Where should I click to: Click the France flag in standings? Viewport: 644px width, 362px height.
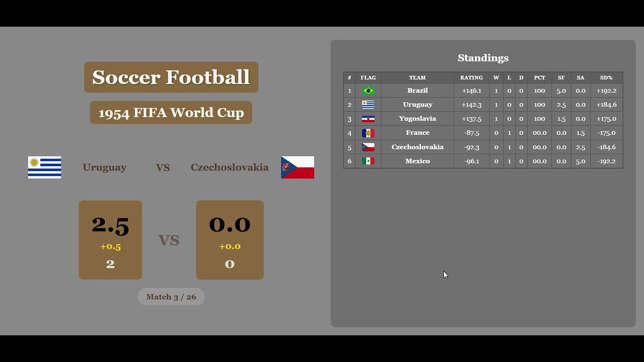pos(368,133)
